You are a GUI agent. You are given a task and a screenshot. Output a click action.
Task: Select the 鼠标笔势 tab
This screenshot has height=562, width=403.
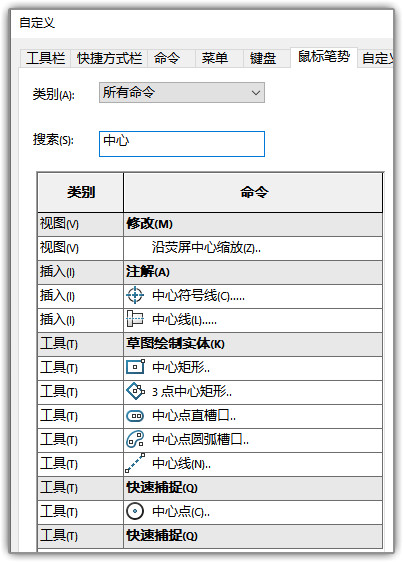tap(324, 57)
